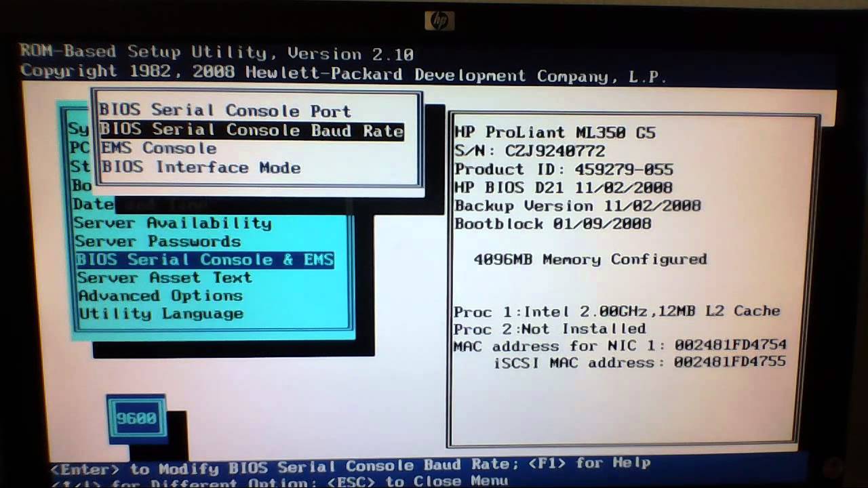Select BIOS Interface Mode entry
This screenshot has width=868, height=488.
pos(201,167)
